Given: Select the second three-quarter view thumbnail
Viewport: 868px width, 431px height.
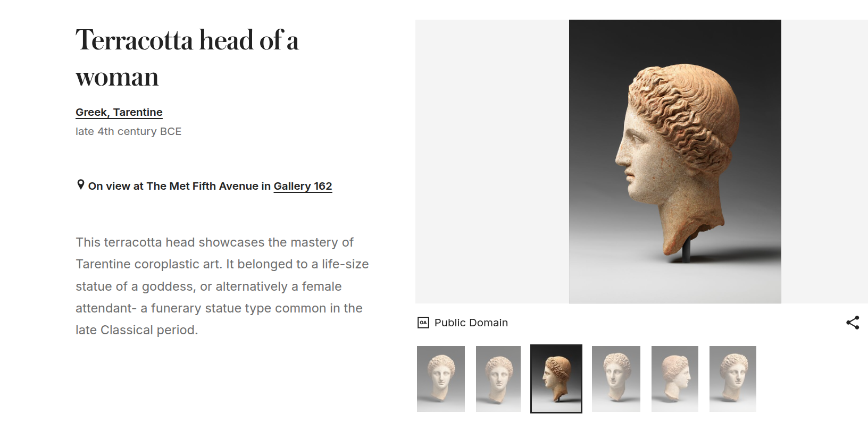Looking at the screenshot, I should [x=498, y=378].
